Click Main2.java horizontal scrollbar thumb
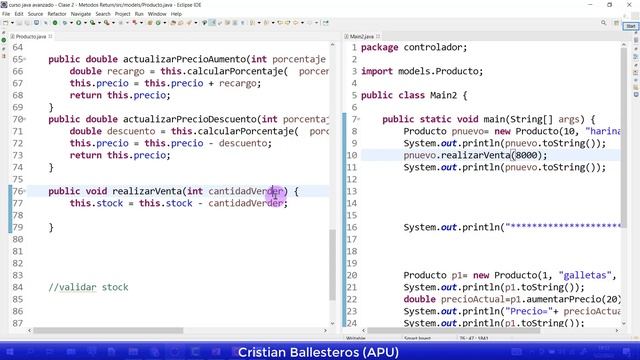Screen dimensions: 640x360 (453, 330)
